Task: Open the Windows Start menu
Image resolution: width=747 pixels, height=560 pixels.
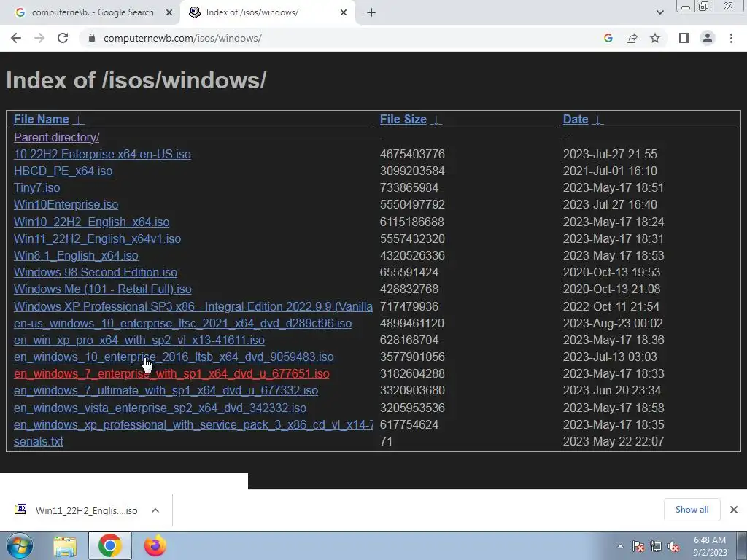Action: pyautogui.click(x=20, y=545)
